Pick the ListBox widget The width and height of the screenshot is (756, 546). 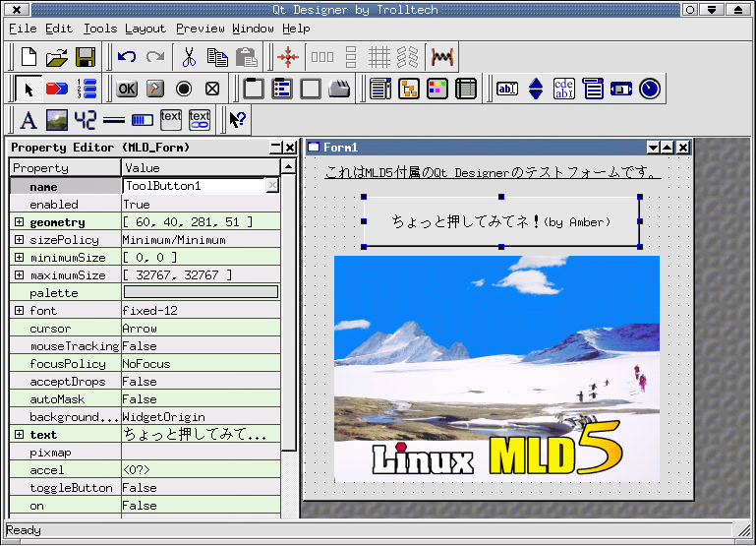(x=380, y=90)
